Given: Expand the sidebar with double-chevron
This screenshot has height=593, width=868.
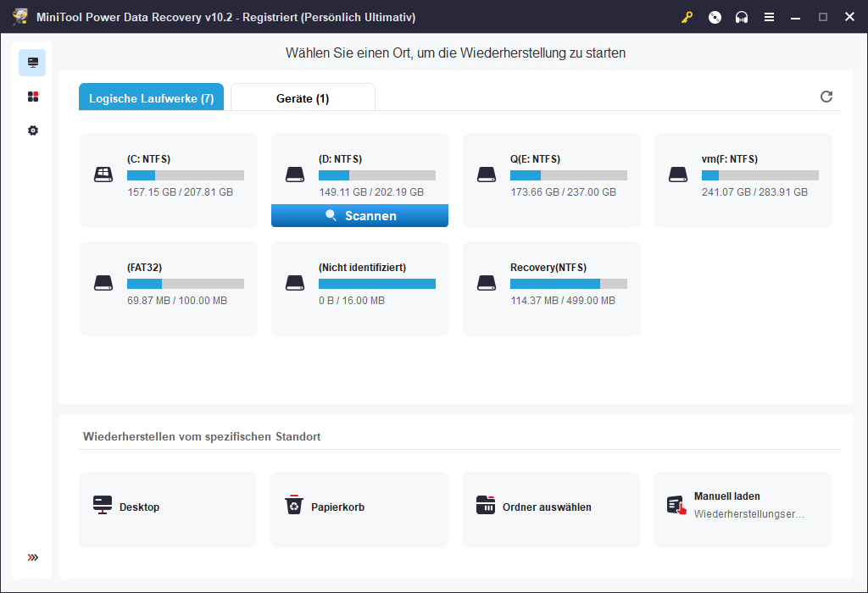Looking at the screenshot, I should (33, 557).
